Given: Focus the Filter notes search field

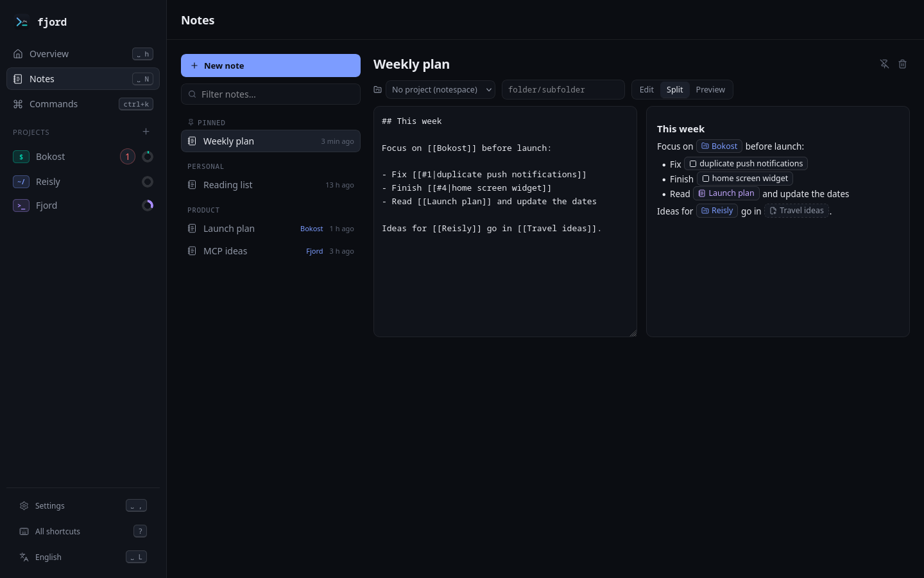Looking at the screenshot, I should point(271,94).
